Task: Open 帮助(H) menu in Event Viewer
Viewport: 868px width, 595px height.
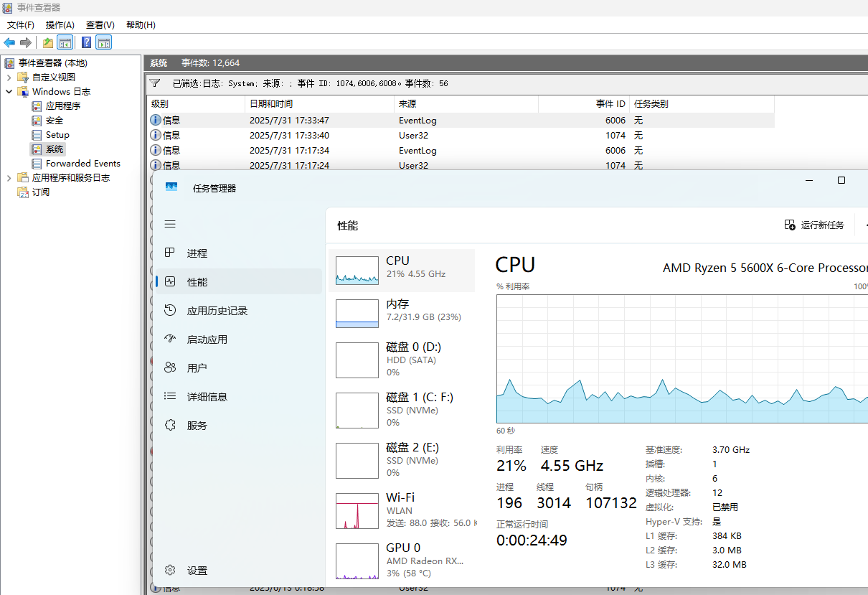Action: tap(141, 24)
